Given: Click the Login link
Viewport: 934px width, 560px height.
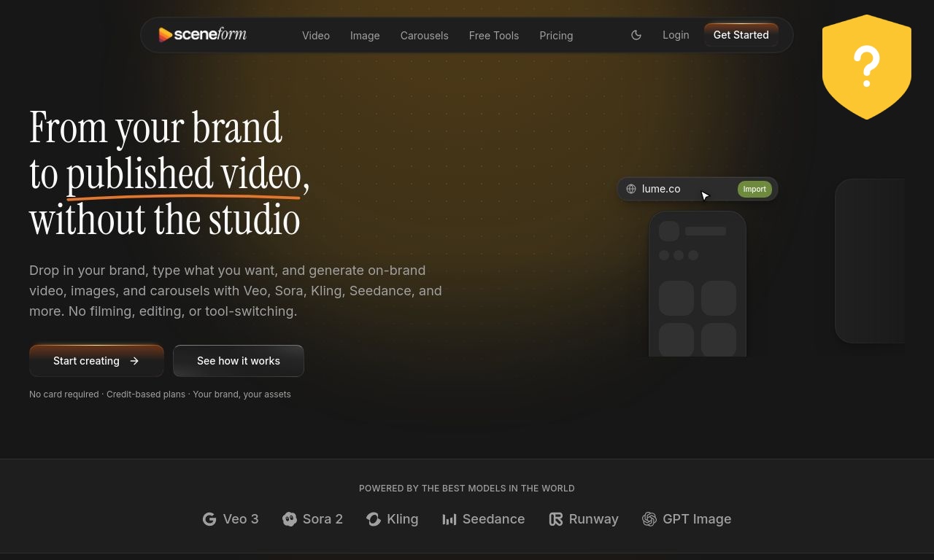Looking at the screenshot, I should pos(676,35).
